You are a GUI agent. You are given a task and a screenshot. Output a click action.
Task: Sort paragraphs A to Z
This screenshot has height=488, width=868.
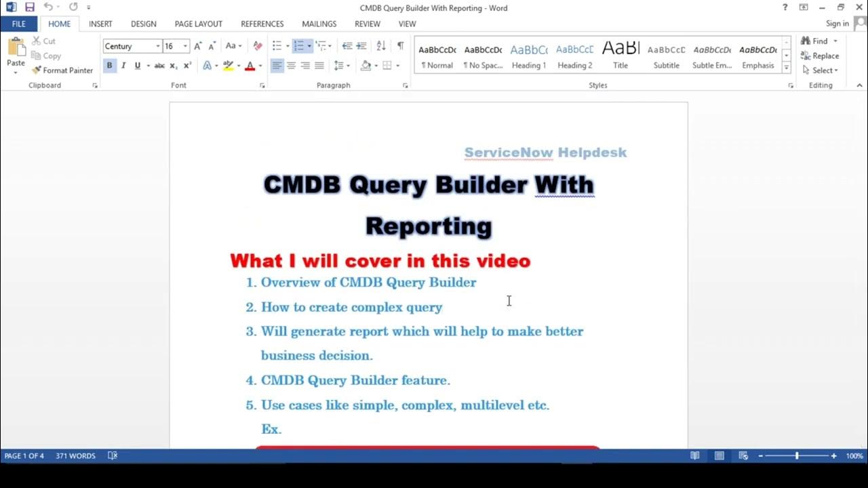pyautogui.click(x=381, y=46)
